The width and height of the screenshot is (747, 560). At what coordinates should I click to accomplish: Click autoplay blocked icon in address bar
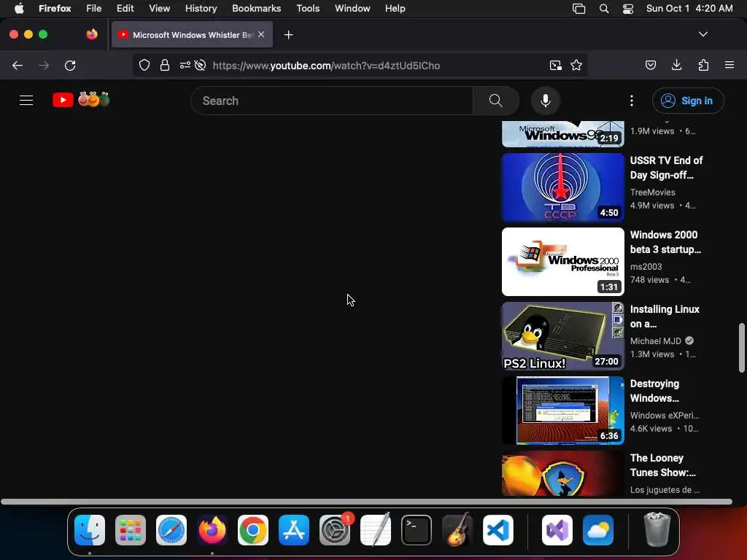pos(200,65)
